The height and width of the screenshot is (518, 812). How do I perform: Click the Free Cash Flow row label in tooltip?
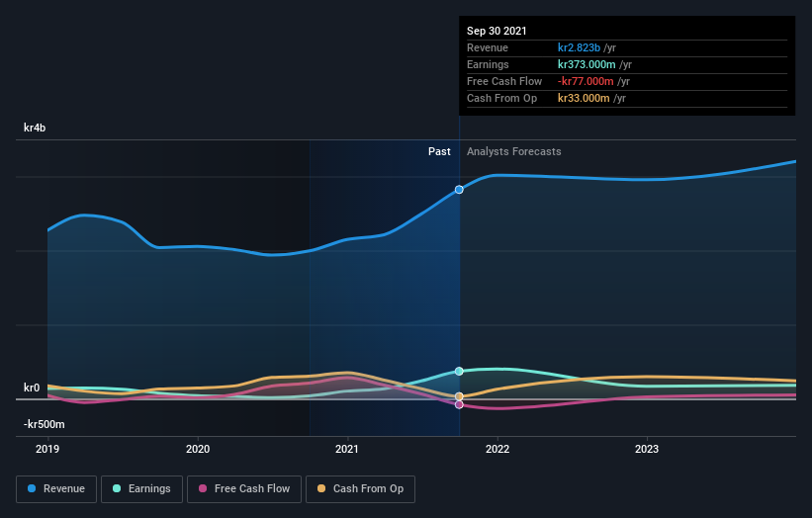point(504,81)
